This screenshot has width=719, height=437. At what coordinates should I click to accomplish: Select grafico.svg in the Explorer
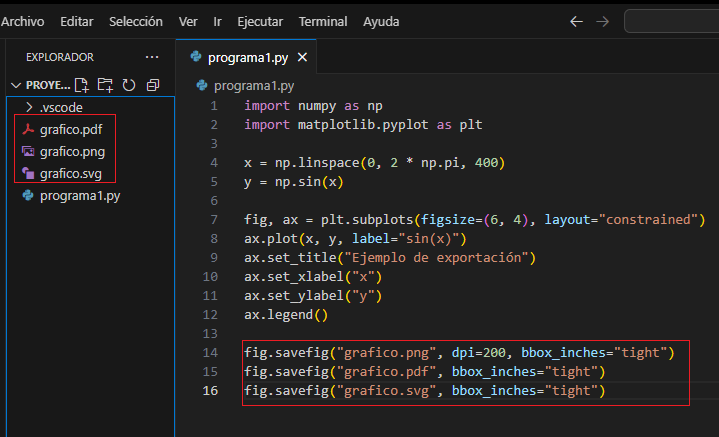coord(72,173)
